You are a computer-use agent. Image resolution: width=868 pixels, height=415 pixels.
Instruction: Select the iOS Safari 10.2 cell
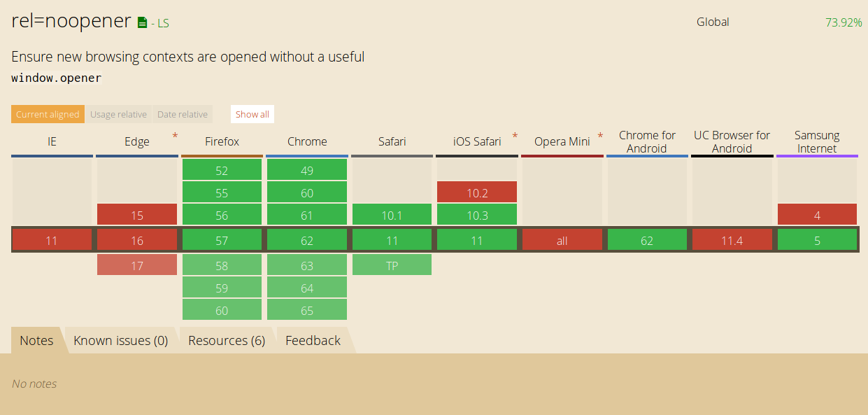pyautogui.click(x=477, y=192)
